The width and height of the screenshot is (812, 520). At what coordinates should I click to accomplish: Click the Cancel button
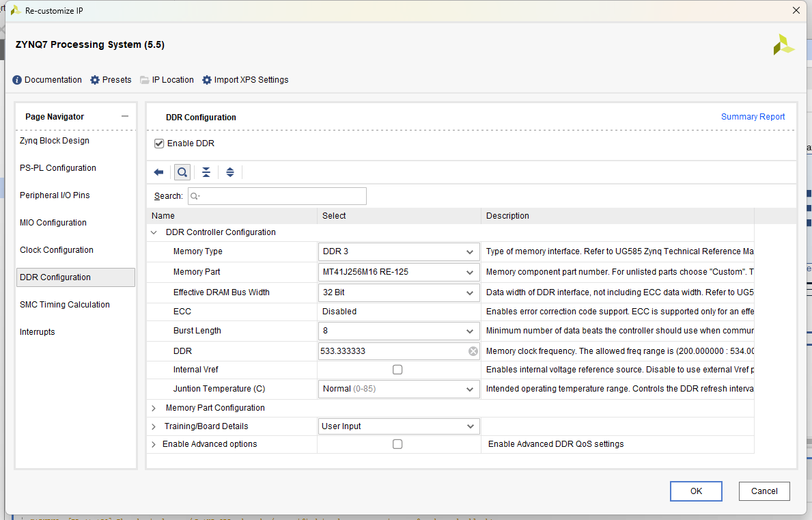click(764, 491)
